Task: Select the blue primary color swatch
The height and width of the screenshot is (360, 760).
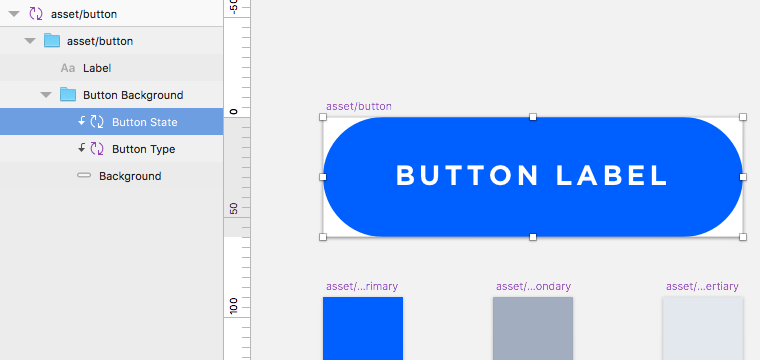Action: [363, 329]
